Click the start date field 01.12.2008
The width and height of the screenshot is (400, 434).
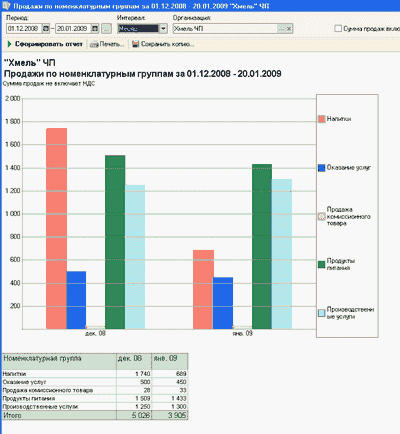click(24, 29)
